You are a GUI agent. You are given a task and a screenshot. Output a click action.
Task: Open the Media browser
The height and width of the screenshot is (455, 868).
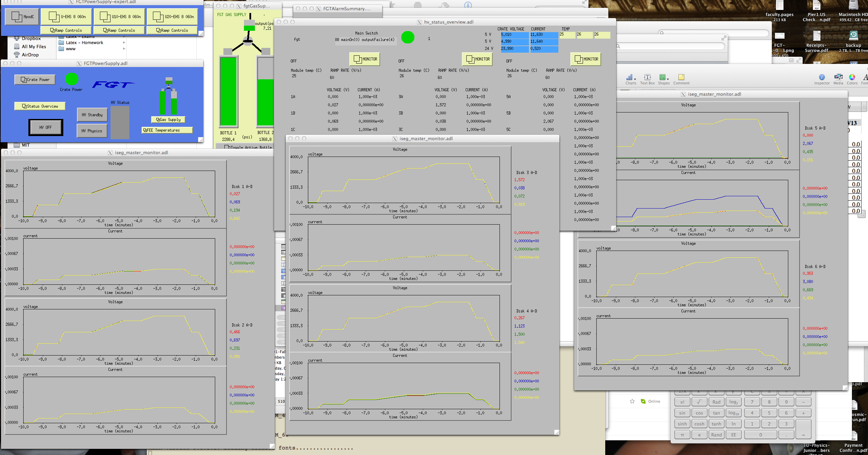tap(838, 79)
